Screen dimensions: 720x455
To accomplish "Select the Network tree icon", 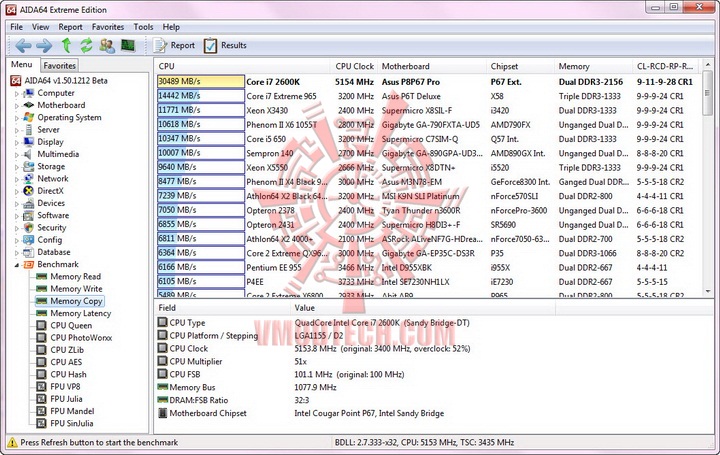I will click(x=29, y=179).
